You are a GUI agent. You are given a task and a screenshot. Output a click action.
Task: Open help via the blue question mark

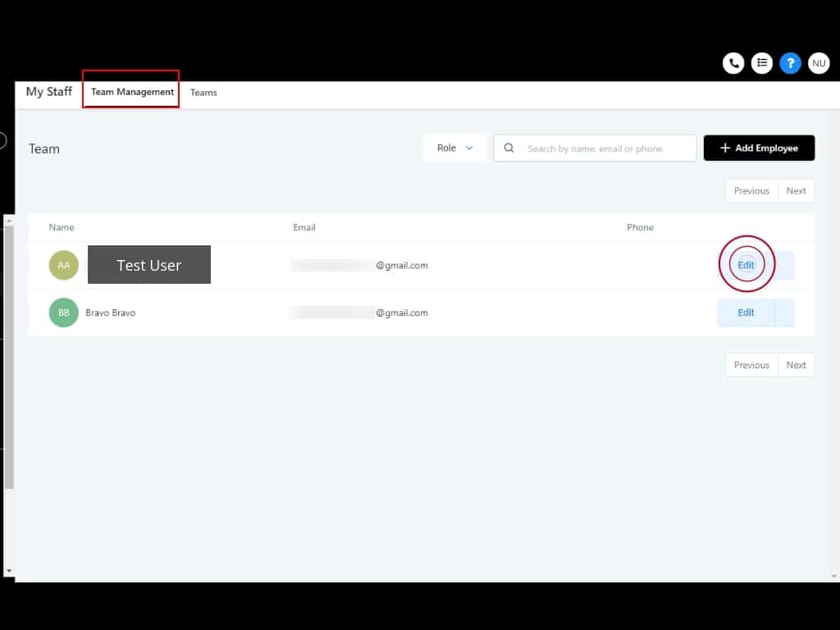[x=790, y=63]
